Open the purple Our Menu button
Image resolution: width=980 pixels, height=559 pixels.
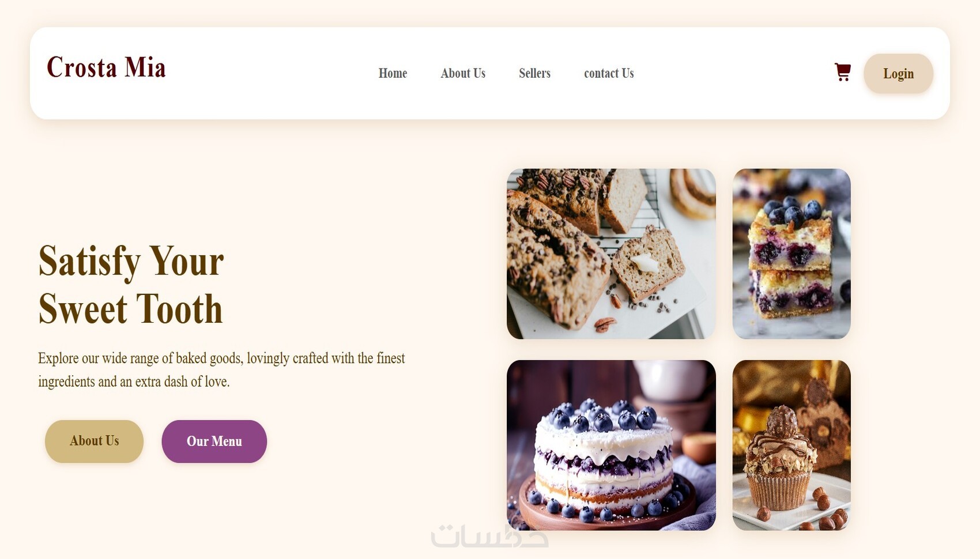(x=214, y=441)
